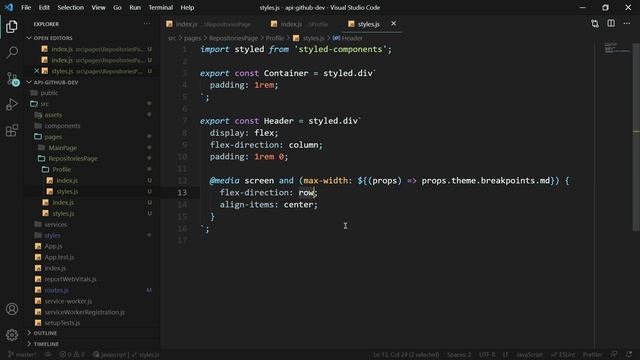Viewport: 640px width, 360px height.
Task: Click the ESLint status bar item
Action: pos(563,355)
